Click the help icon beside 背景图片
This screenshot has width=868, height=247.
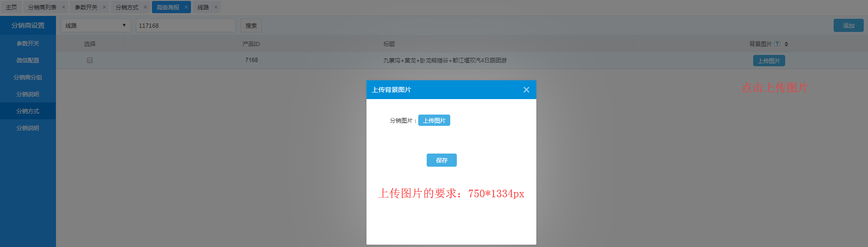tap(777, 44)
